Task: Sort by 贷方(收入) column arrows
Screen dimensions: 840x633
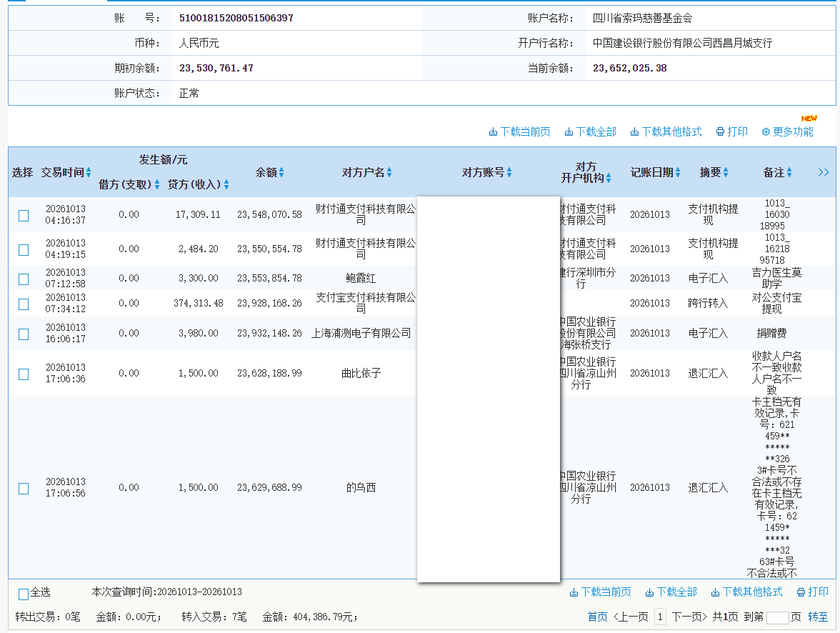Action: [226, 184]
